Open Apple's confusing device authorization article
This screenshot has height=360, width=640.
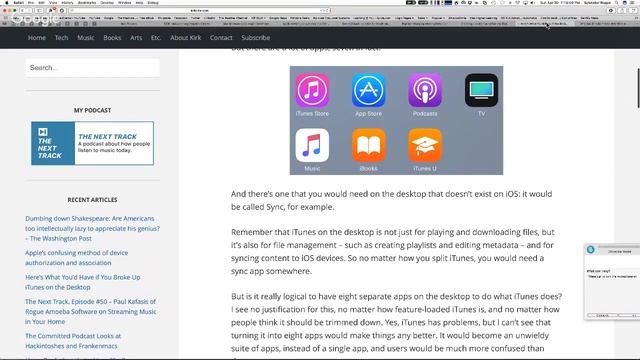(x=77, y=258)
